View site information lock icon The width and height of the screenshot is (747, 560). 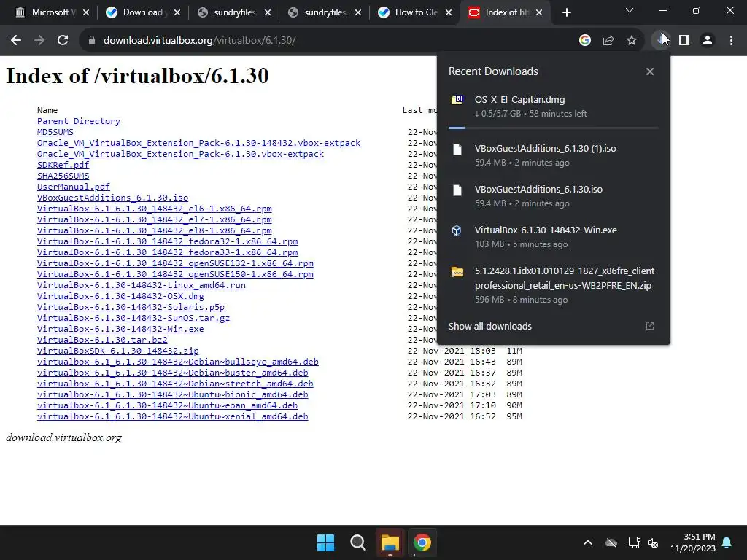coord(91,41)
